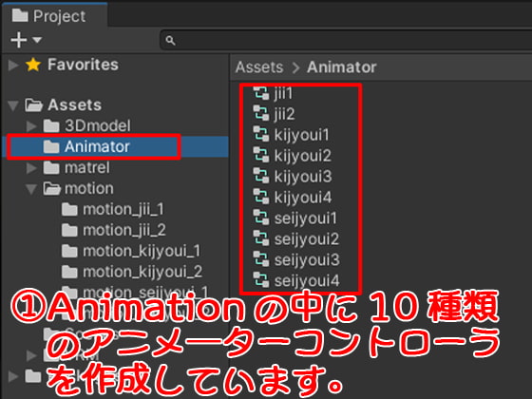
Task: Choose the seijyoui1 controller icon
Action: pyautogui.click(x=261, y=218)
